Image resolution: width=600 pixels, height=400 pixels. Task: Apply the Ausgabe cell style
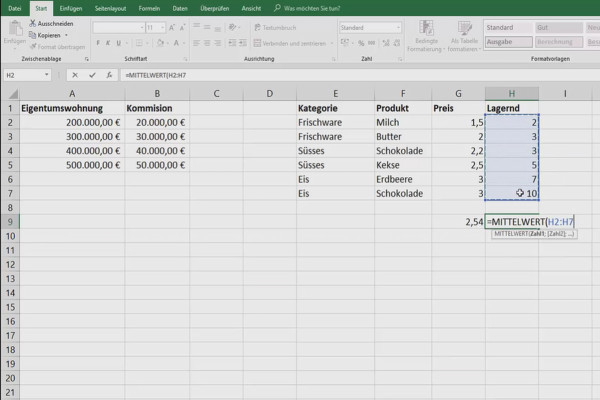pos(509,42)
